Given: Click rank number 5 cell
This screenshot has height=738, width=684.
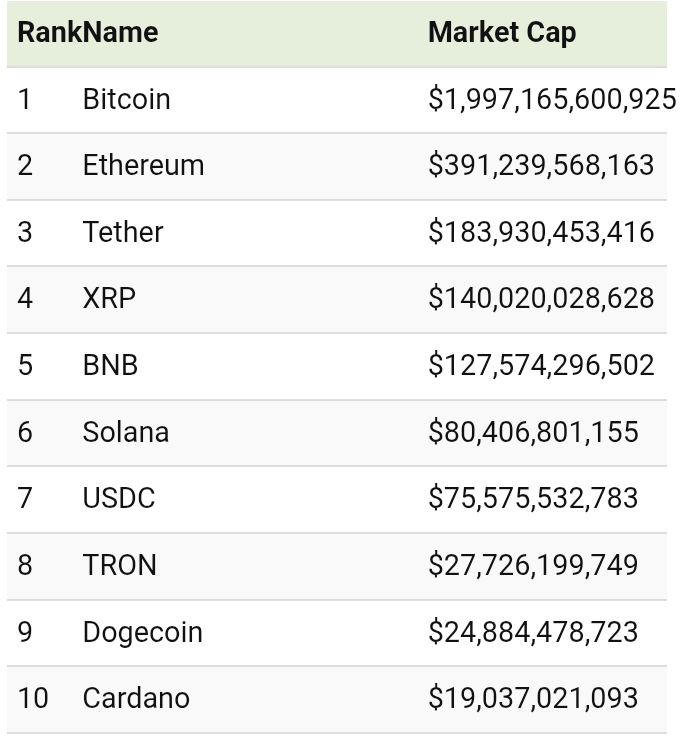Looking at the screenshot, I should [x=25, y=365].
